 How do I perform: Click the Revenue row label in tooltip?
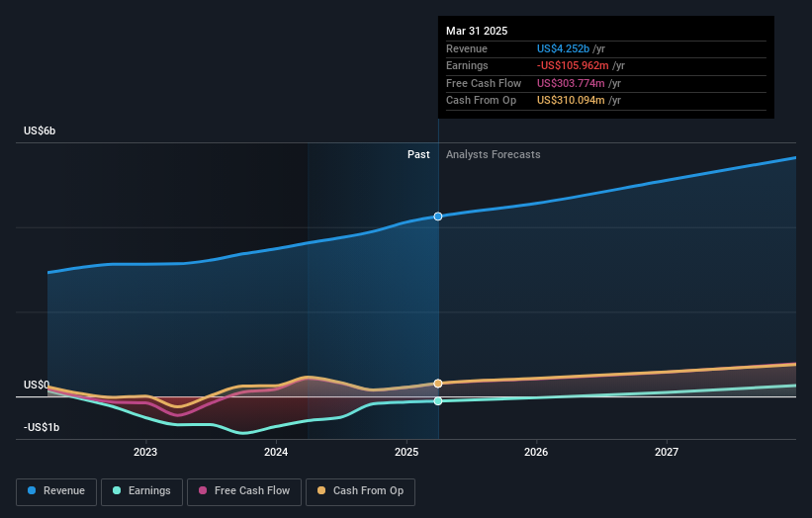467,48
